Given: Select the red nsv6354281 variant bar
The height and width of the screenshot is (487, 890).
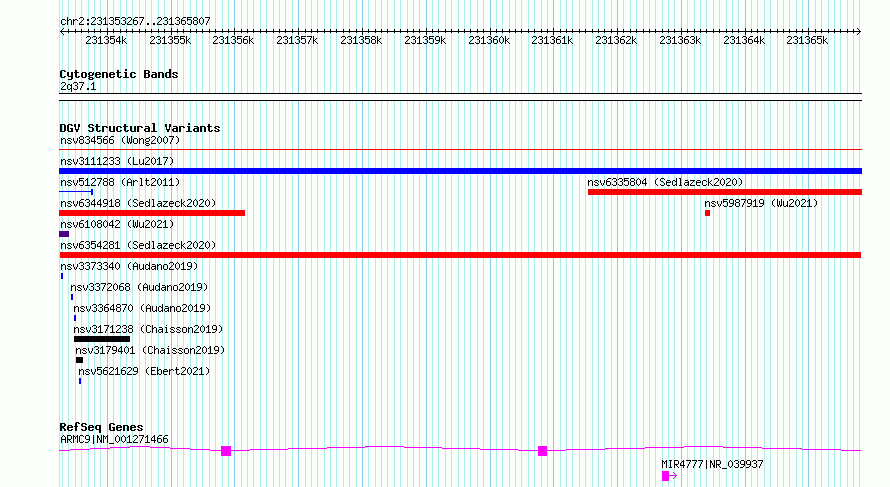Looking at the screenshot, I should click(x=460, y=255).
